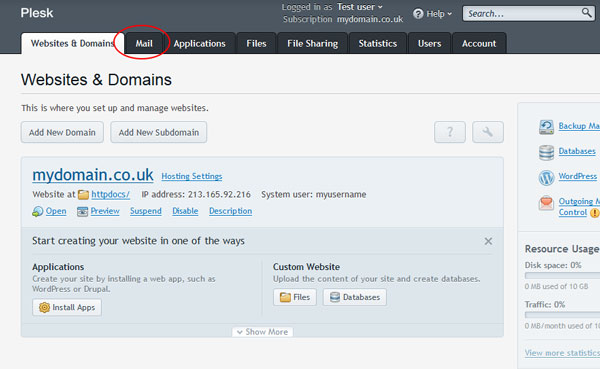Select the Users tab
Screen dimensions: 600x369
[x=429, y=43]
